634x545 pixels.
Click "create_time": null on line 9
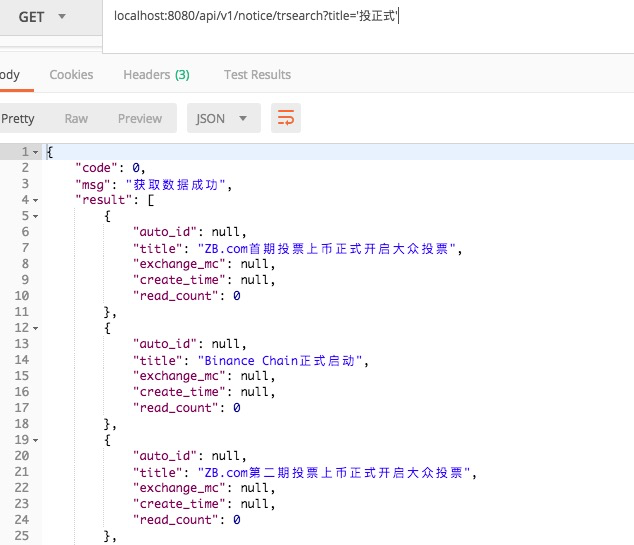click(204, 280)
